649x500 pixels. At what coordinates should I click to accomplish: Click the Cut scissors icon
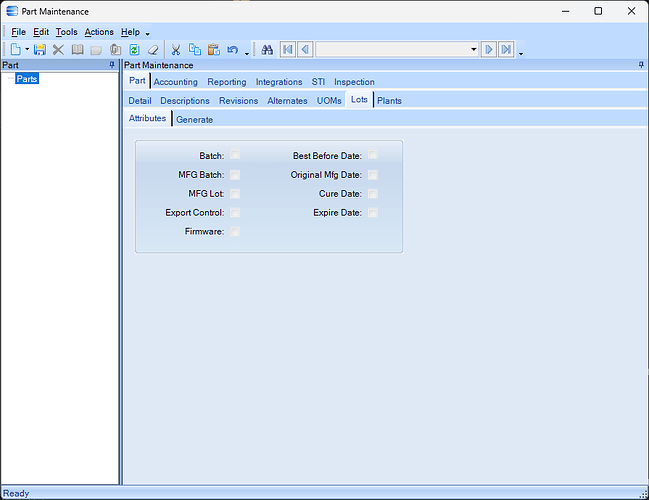(x=176, y=50)
